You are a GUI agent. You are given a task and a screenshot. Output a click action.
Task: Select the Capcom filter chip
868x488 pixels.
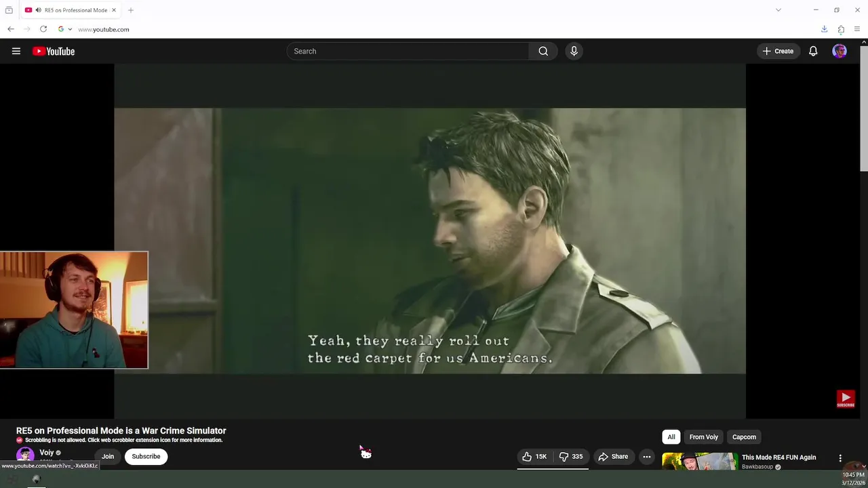(744, 436)
